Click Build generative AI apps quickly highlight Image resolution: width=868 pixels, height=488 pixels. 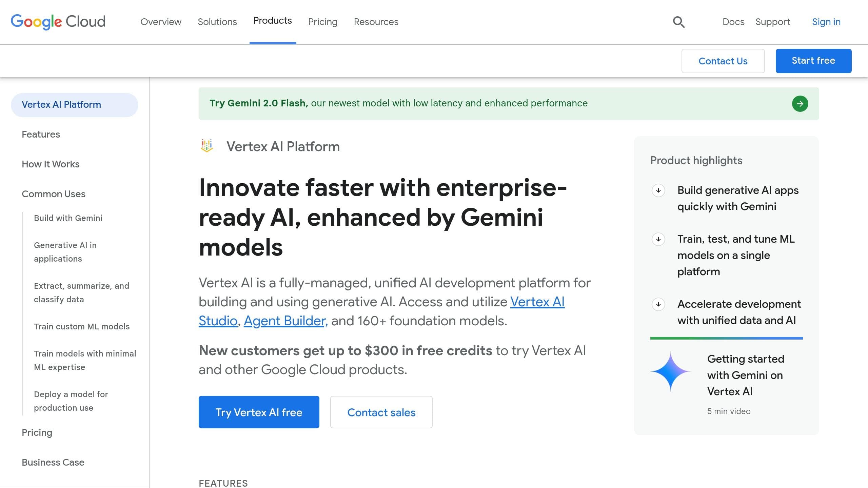738,198
